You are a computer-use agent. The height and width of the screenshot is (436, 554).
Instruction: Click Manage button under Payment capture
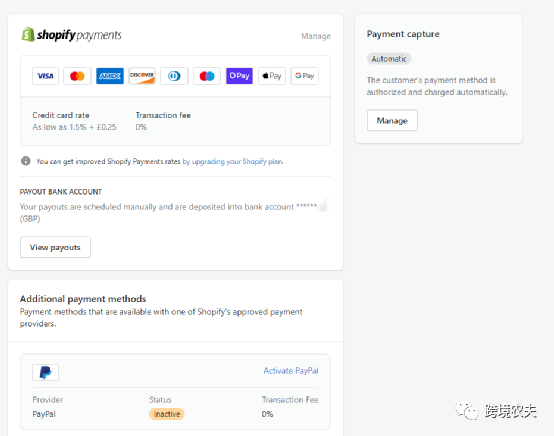(x=392, y=120)
